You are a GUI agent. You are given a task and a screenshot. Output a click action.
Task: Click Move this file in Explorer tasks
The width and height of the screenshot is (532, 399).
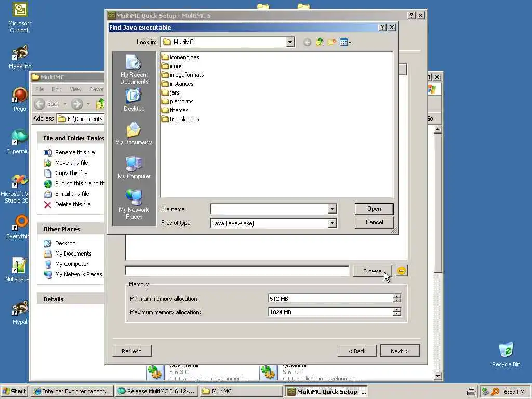pyautogui.click(x=72, y=163)
